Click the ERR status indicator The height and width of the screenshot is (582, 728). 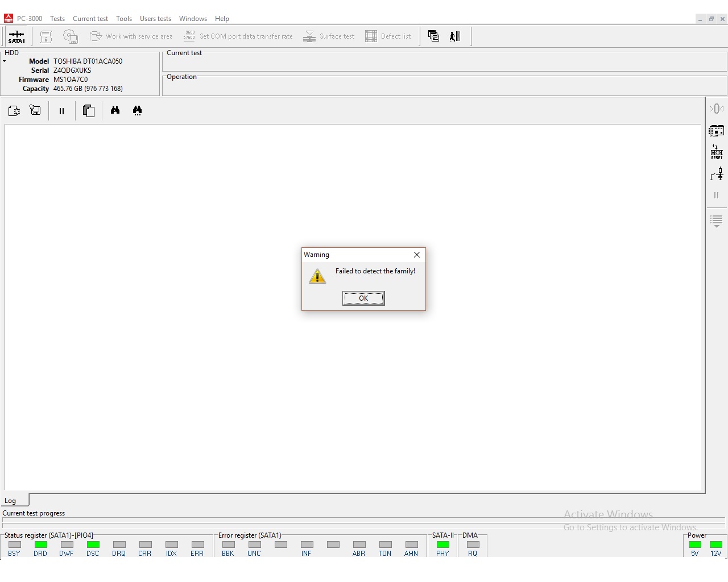(197, 548)
